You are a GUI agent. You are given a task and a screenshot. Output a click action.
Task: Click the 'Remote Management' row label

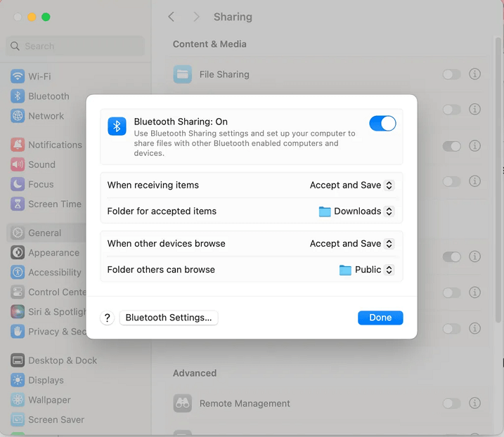(245, 403)
